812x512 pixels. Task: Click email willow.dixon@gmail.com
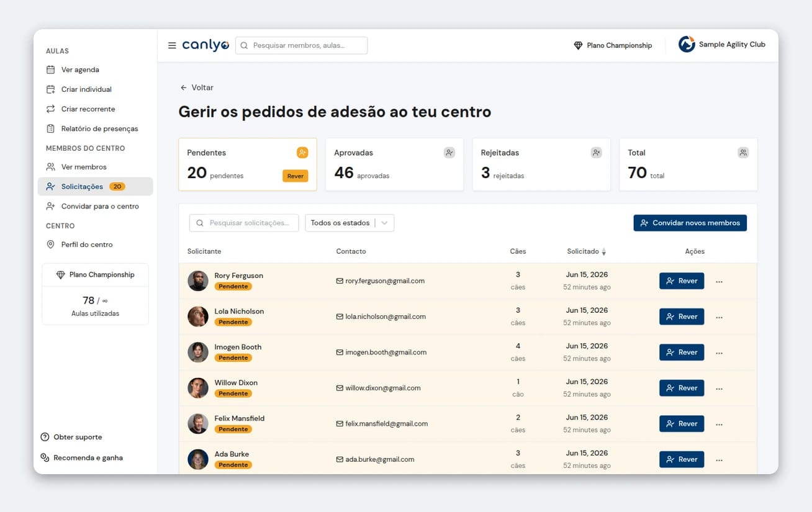383,388
